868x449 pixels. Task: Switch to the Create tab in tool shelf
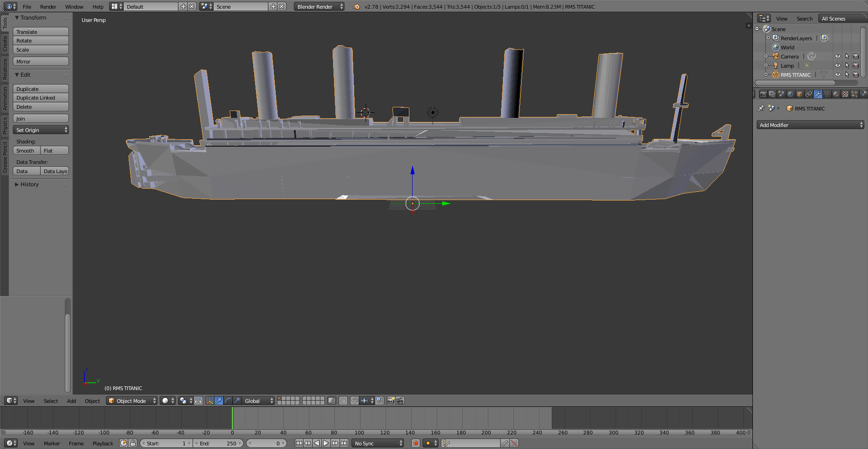tap(5, 44)
